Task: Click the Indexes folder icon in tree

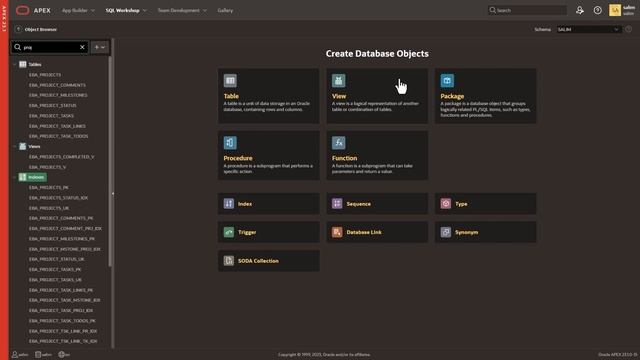Action: tap(22, 177)
